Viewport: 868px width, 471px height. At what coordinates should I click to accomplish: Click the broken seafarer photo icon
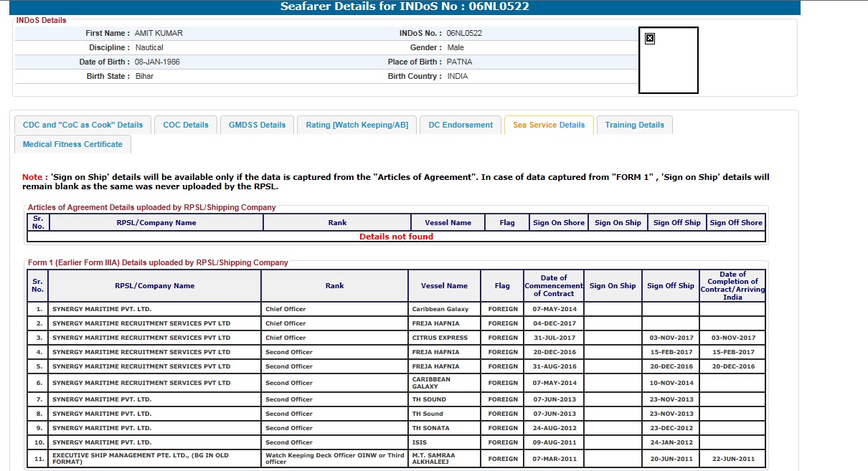(x=649, y=39)
